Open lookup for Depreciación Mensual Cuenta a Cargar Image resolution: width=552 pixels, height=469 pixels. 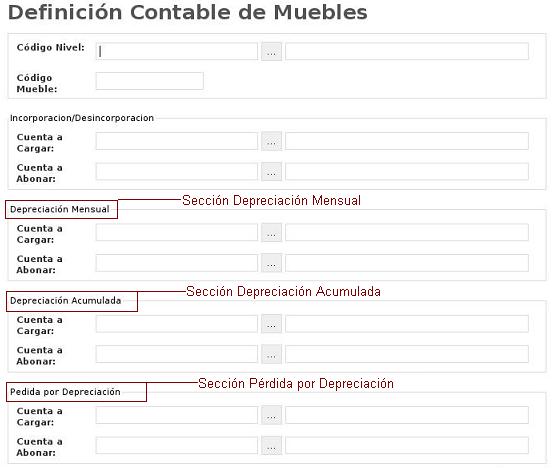click(x=271, y=232)
